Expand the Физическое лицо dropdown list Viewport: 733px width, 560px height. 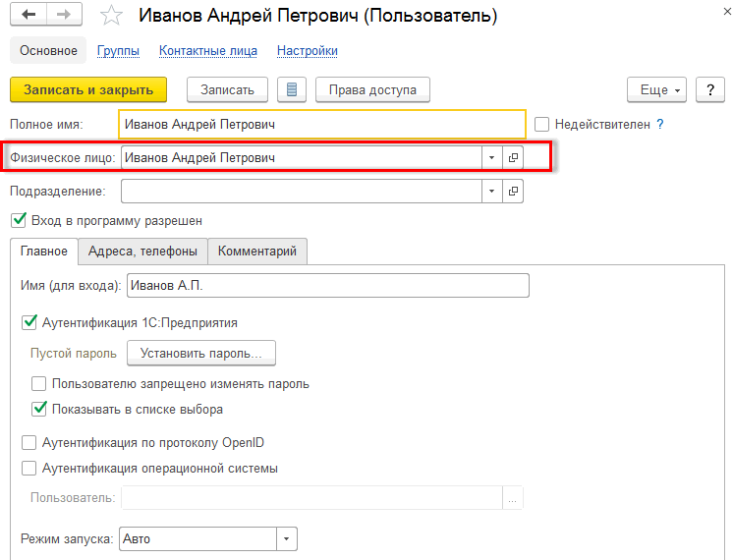(x=490, y=158)
